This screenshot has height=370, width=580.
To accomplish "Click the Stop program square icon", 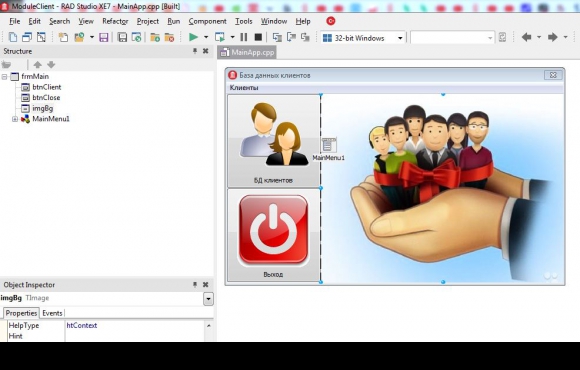I will pyautogui.click(x=258, y=37).
